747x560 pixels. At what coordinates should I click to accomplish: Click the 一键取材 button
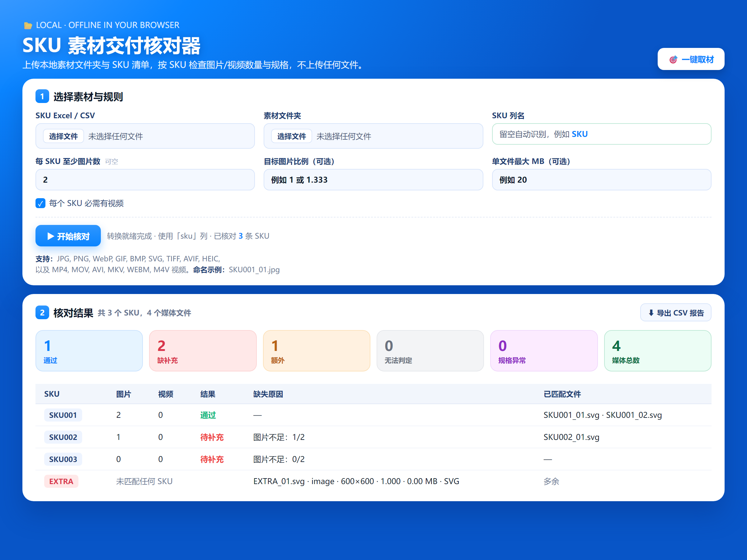(x=691, y=59)
